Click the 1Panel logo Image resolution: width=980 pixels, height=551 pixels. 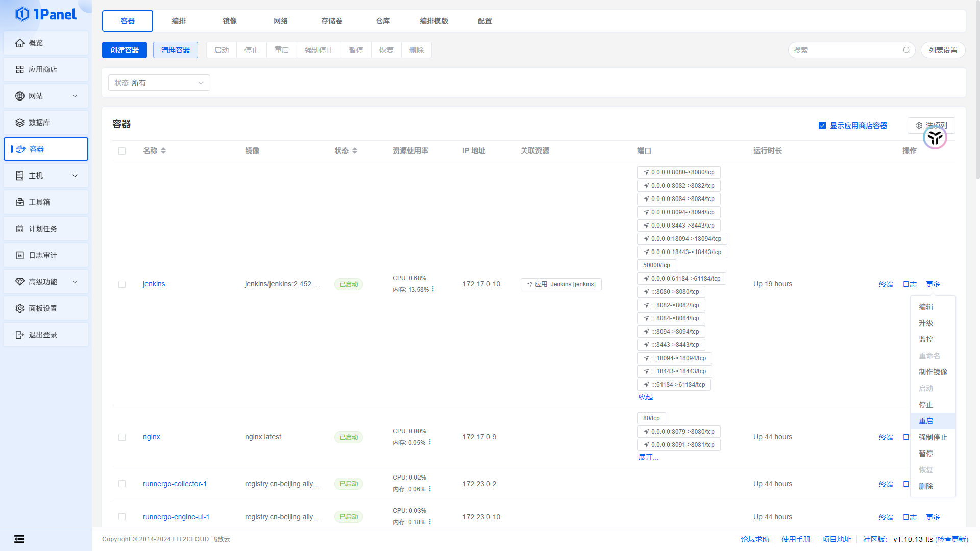(x=46, y=14)
